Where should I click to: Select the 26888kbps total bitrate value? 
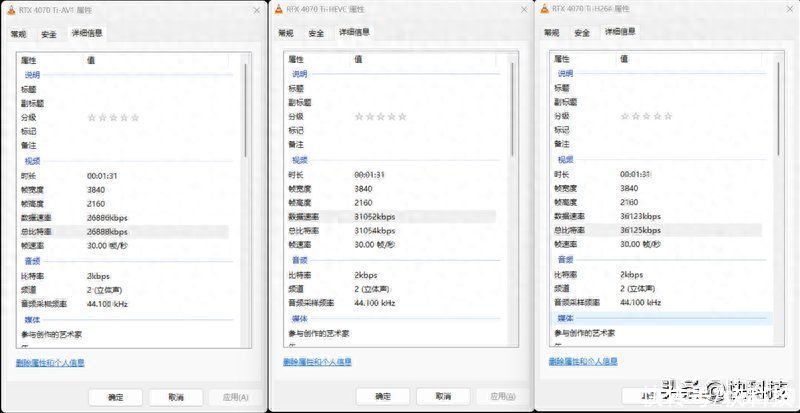tap(107, 232)
